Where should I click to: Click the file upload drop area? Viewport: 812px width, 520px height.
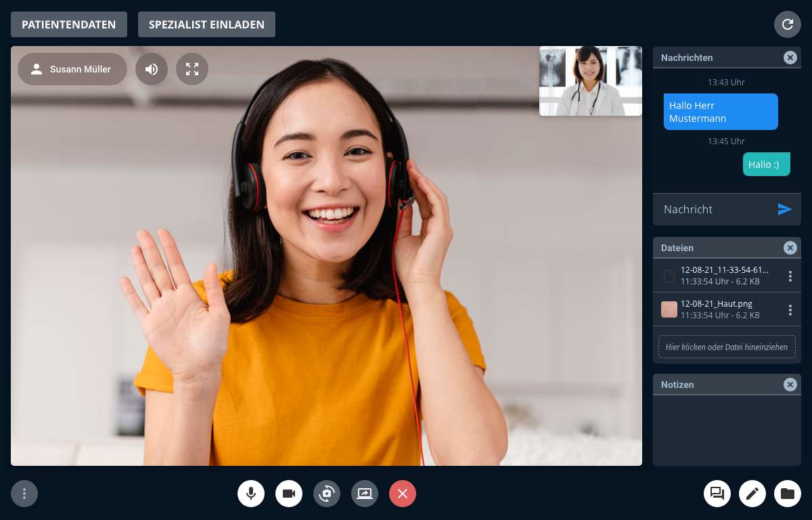pos(727,347)
